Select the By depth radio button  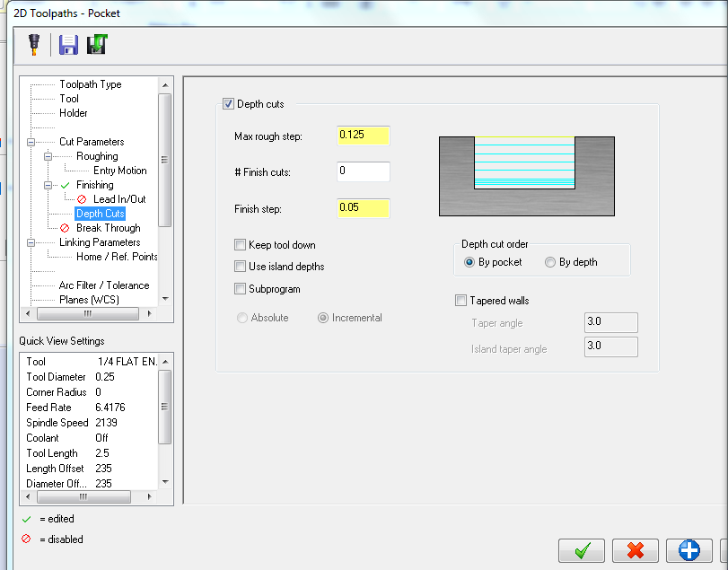pos(550,262)
